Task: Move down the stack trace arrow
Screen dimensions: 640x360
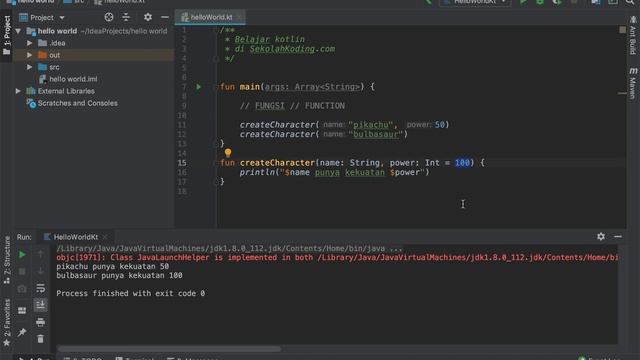Action: coord(40,271)
